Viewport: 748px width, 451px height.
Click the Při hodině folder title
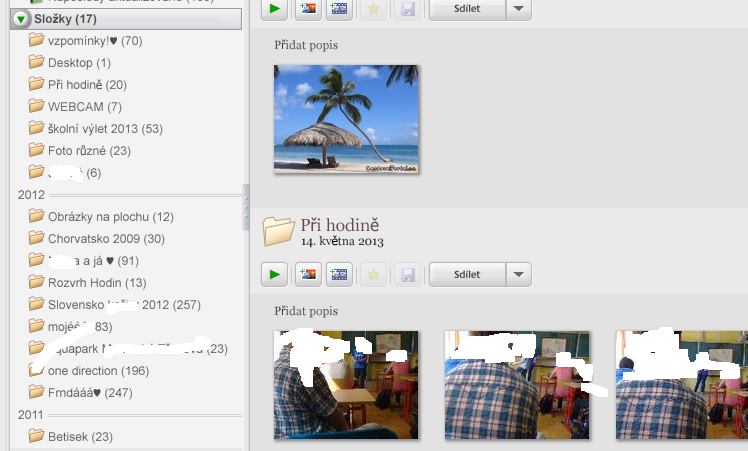pos(340,225)
